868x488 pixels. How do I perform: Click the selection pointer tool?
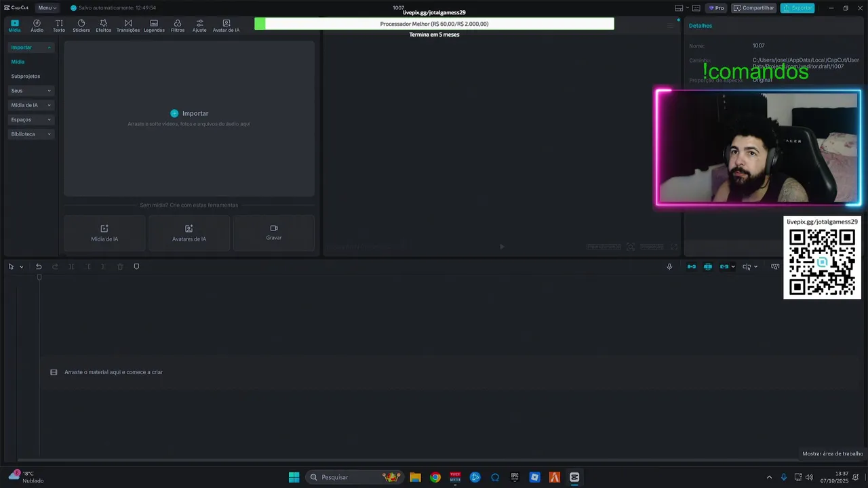pos(11,266)
